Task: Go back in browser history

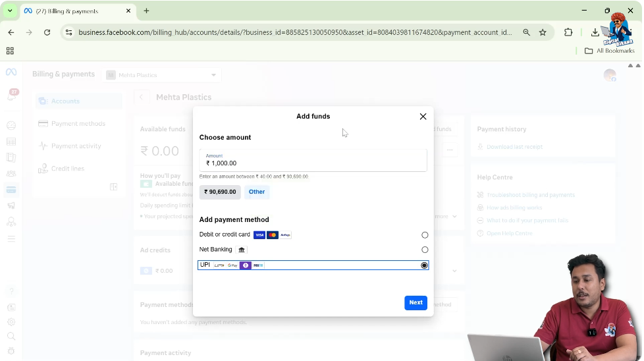Action: pyautogui.click(x=11, y=32)
